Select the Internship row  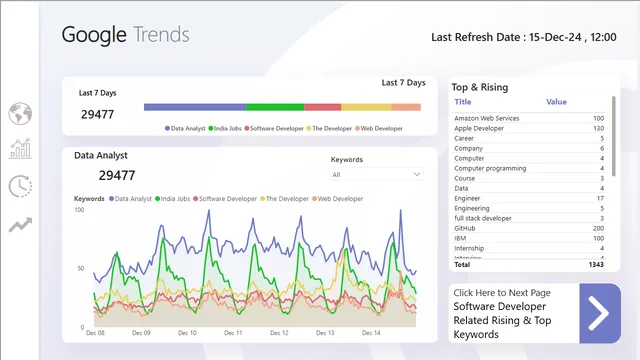[529, 248]
